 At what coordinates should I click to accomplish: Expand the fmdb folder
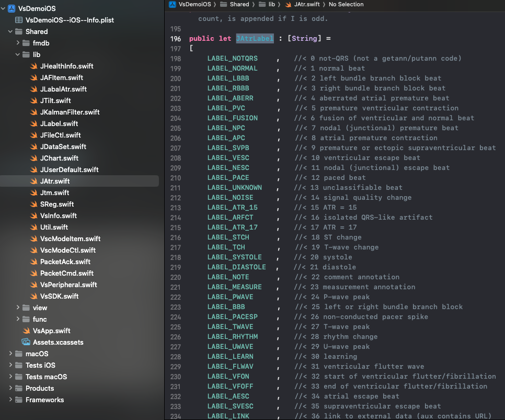pyautogui.click(x=18, y=43)
